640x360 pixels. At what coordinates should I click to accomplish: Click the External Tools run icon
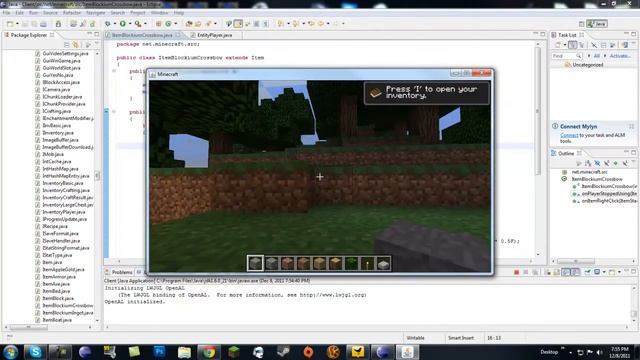tap(138, 24)
